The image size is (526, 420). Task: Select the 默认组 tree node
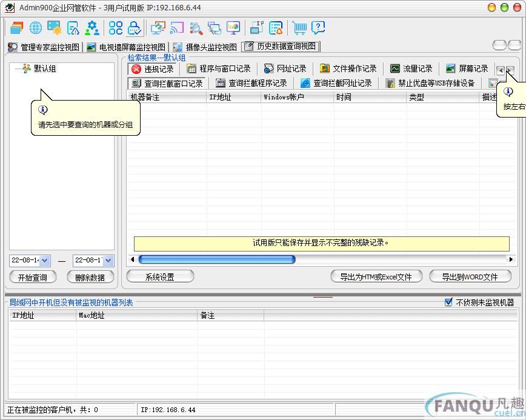[x=45, y=68]
